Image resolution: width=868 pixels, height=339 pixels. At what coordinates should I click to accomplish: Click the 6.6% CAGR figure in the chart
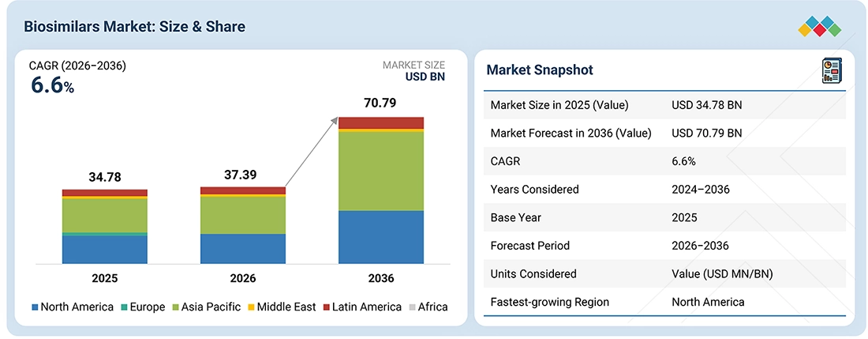coord(52,86)
